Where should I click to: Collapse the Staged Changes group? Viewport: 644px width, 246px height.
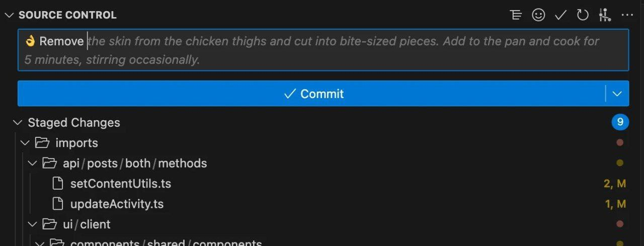pyautogui.click(x=18, y=122)
